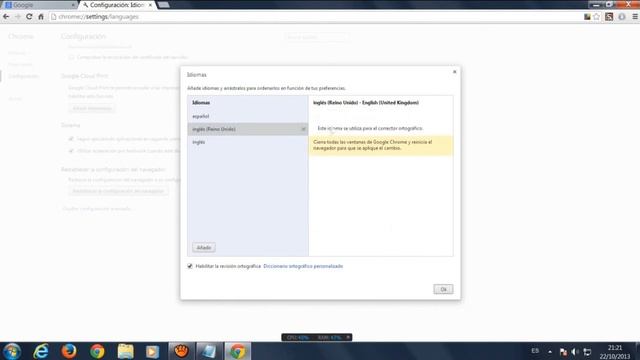
Task: Open the blue window app in taskbar
Action: pyautogui.click(x=209, y=351)
